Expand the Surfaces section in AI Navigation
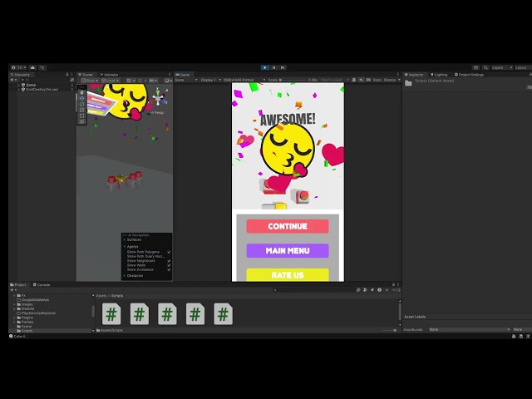 pyautogui.click(x=125, y=239)
